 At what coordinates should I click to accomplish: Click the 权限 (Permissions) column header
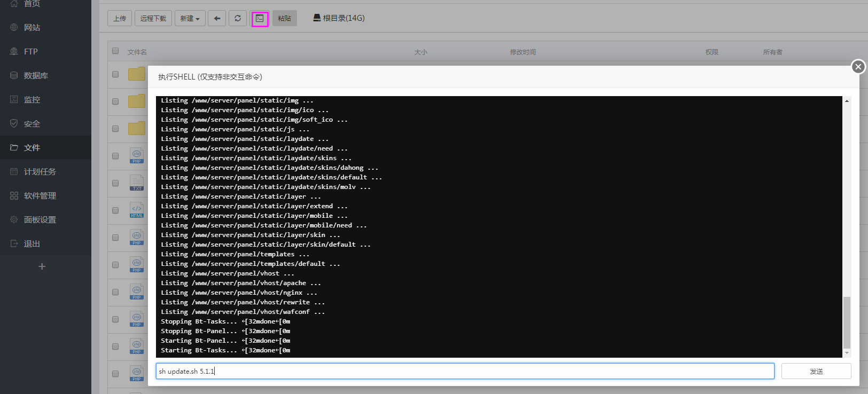tap(712, 52)
